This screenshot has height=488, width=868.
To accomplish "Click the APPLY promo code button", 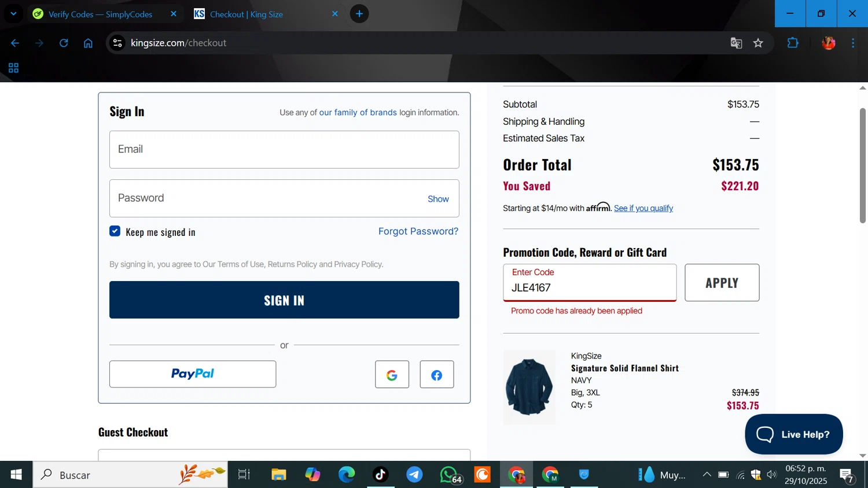I will [x=722, y=283].
